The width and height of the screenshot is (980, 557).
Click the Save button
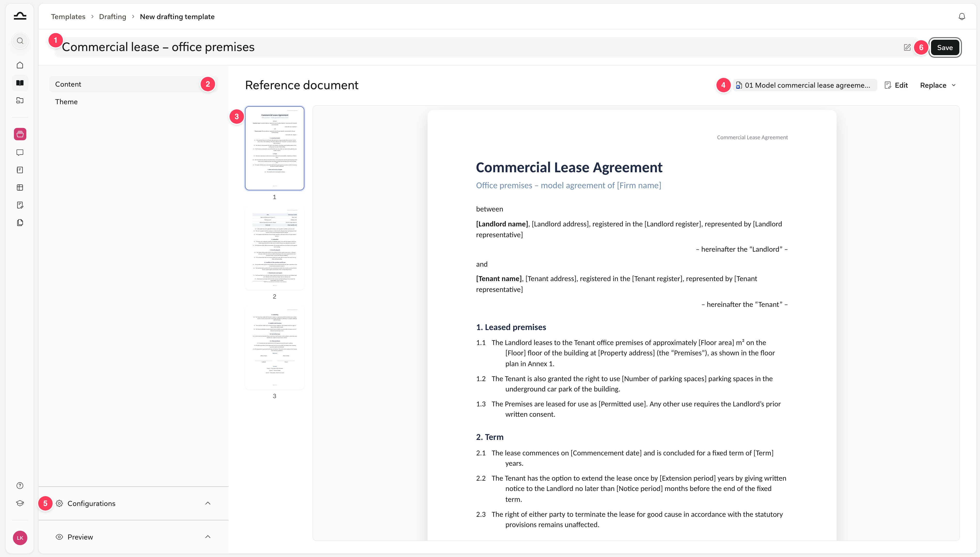945,47
